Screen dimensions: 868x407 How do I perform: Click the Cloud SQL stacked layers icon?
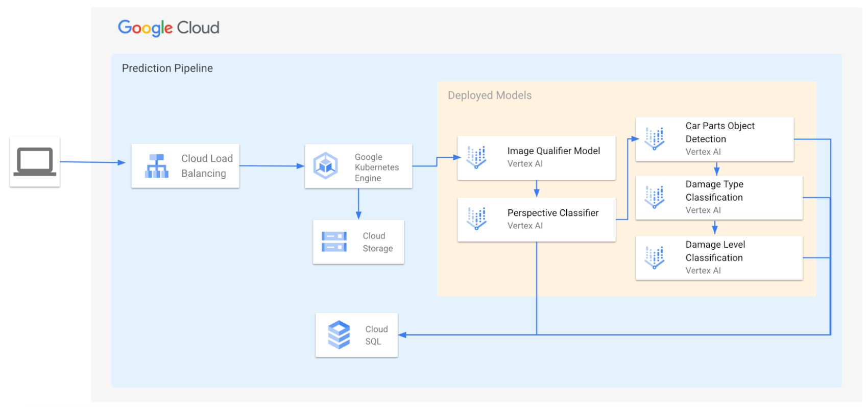339,335
